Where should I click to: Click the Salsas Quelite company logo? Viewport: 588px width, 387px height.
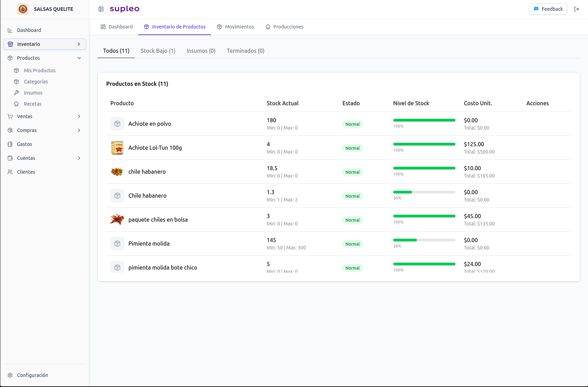(23, 9)
